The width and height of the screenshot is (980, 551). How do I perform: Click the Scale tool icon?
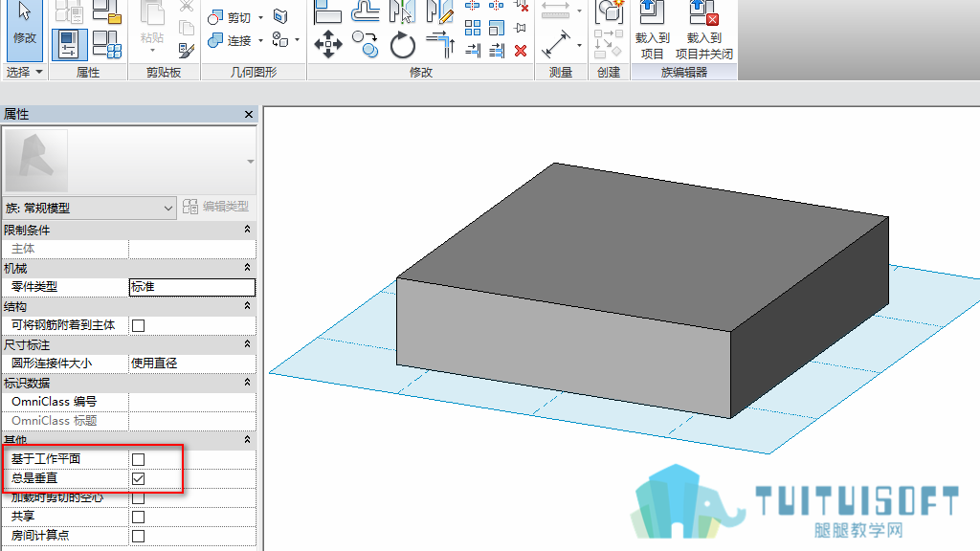point(497,28)
